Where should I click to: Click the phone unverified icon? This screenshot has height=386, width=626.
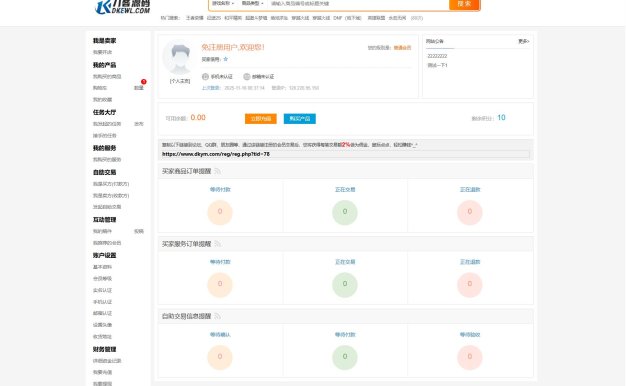point(205,76)
